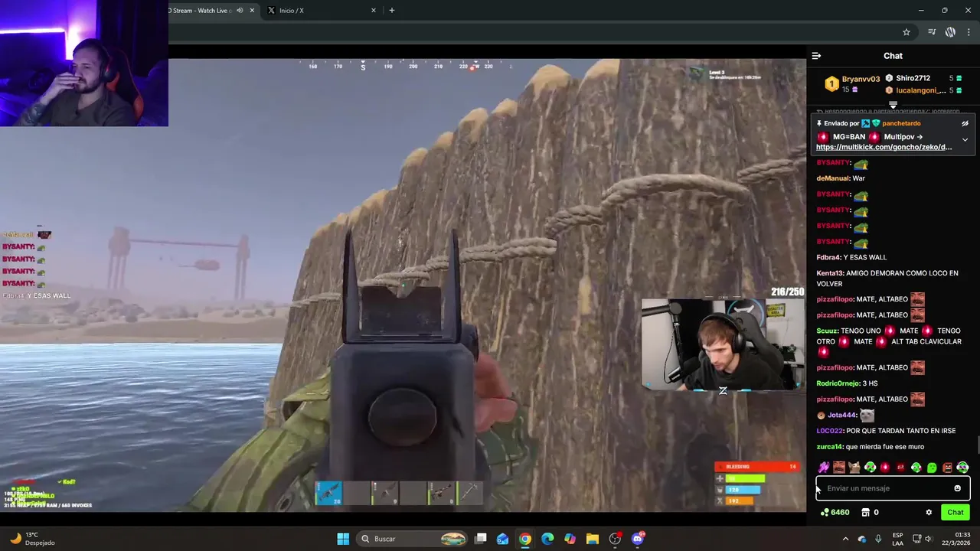Click Fdbra4's username in chat
Viewport: 980px width, 551px height.
[828, 257]
